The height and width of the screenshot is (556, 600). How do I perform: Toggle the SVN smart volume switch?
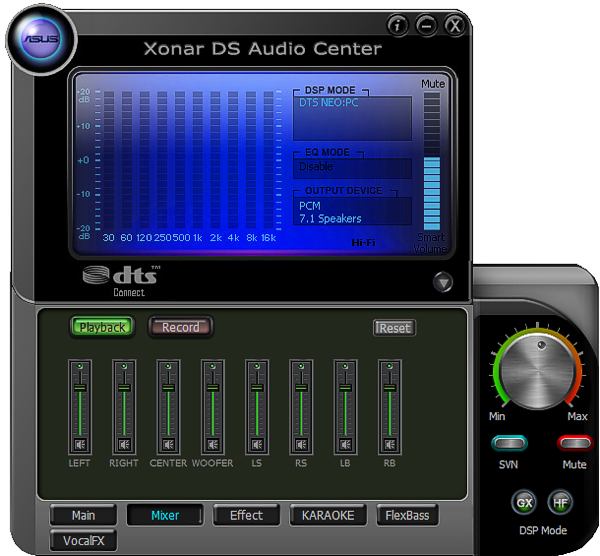pyautogui.click(x=509, y=443)
